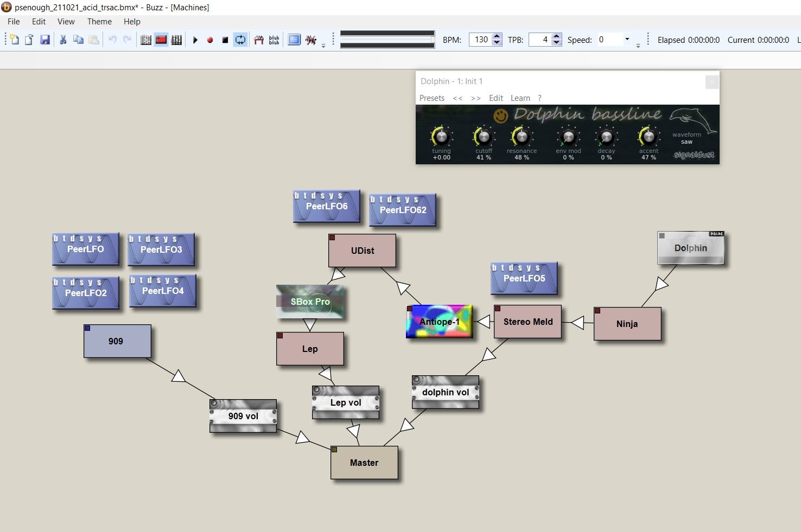
Task: Open the Theme menu
Action: click(x=99, y=22)
